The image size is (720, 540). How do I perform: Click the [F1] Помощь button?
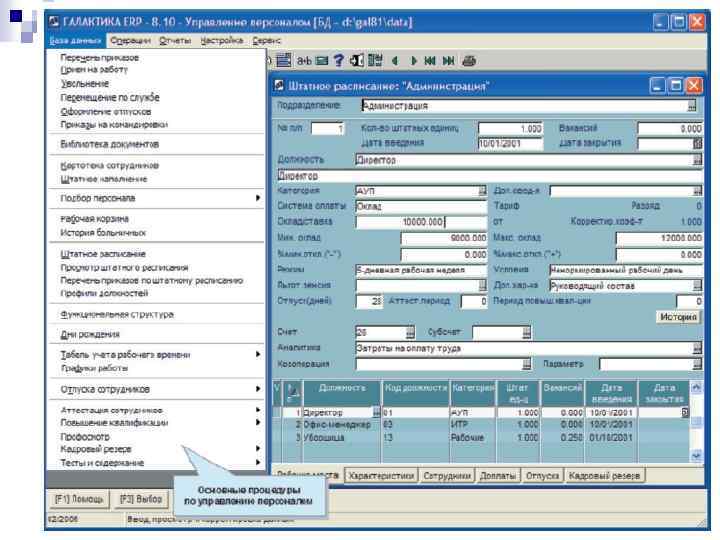pyautogui.click(x=79, y=499)
